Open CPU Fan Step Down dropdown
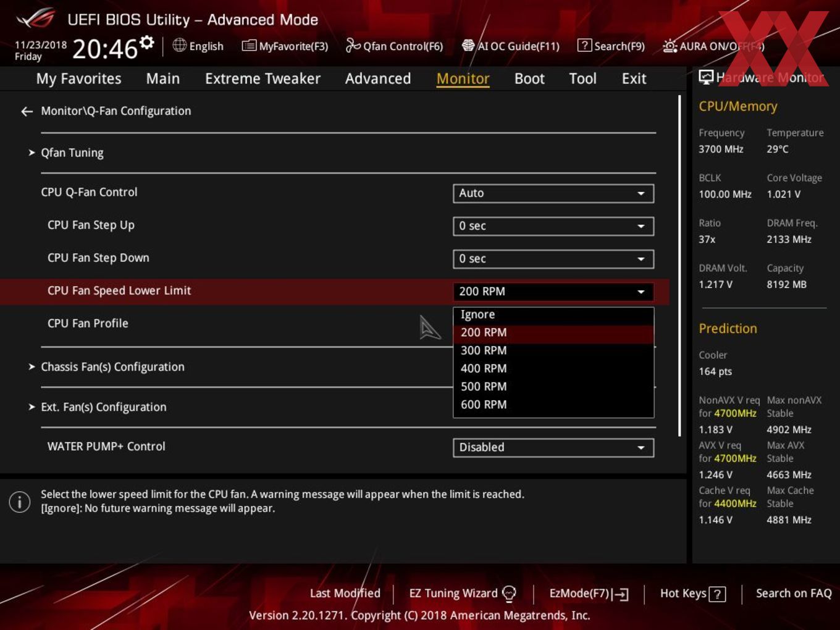This screenshot has width=840, height=630. pos(553,259)
